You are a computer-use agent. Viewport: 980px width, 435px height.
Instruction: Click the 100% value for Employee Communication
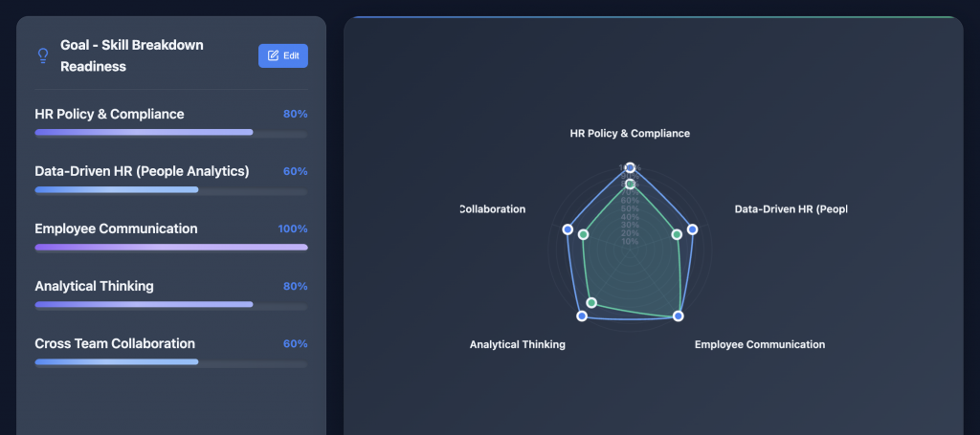point(292,228)
